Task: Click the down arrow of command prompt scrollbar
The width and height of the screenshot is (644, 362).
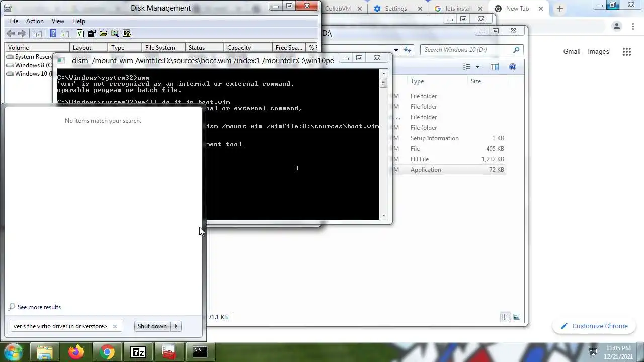Action: coord(384,216)
